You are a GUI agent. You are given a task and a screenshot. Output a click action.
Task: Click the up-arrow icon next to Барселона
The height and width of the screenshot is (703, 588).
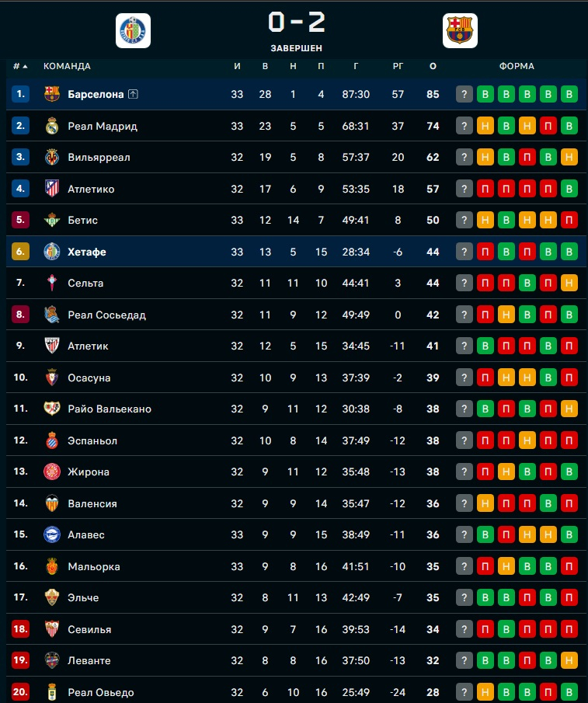(133, 95)
